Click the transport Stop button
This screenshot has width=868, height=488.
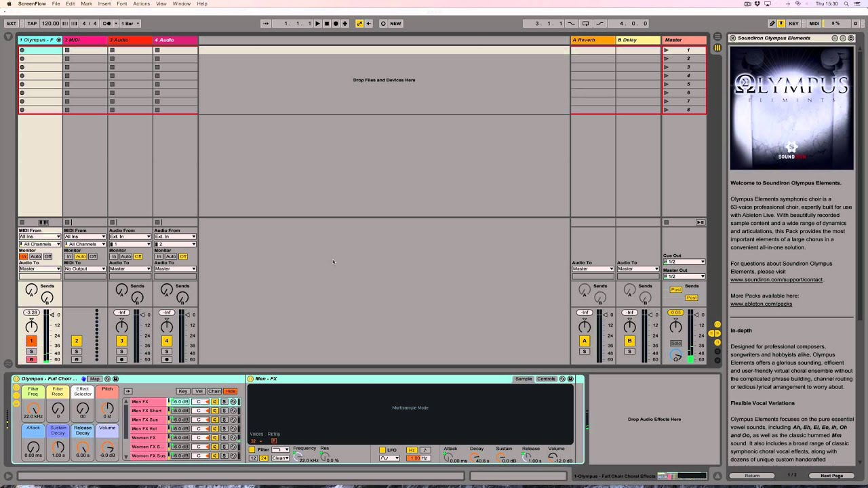tap(326, 23)
